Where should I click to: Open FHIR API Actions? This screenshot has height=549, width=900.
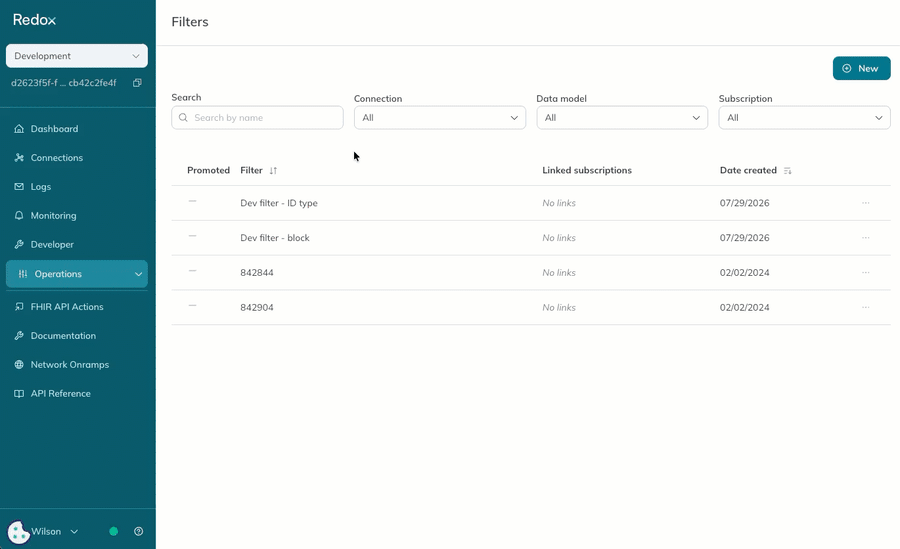point(67,307)
